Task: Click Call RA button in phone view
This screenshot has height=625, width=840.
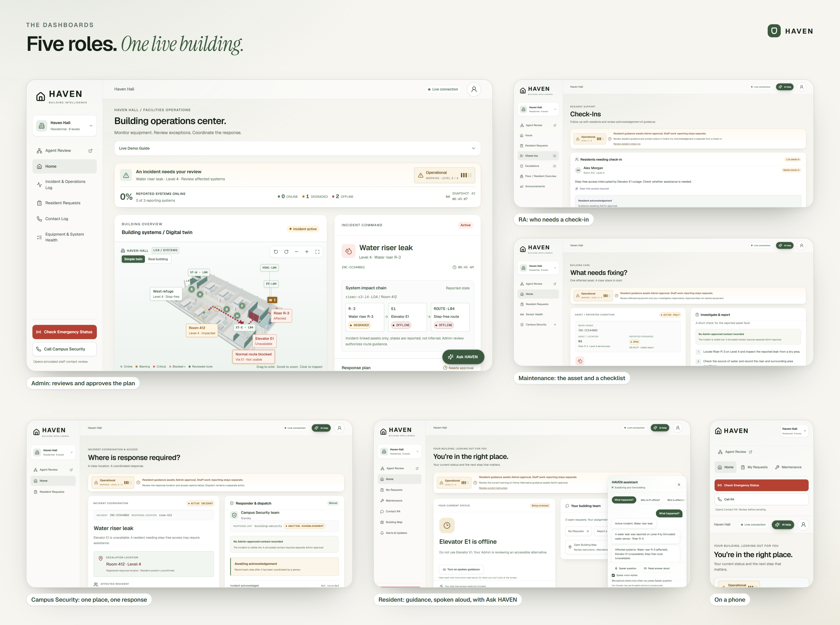Action: [761, 499]
